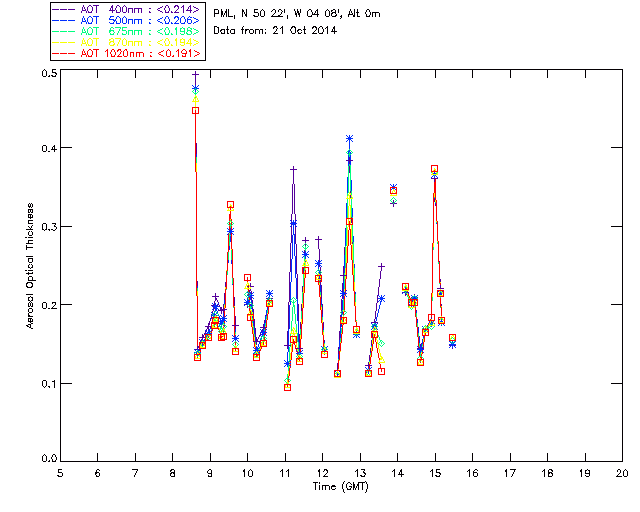Click the 'AOT 675nm : <0.198>' legend entry

(x=127, y=31)
